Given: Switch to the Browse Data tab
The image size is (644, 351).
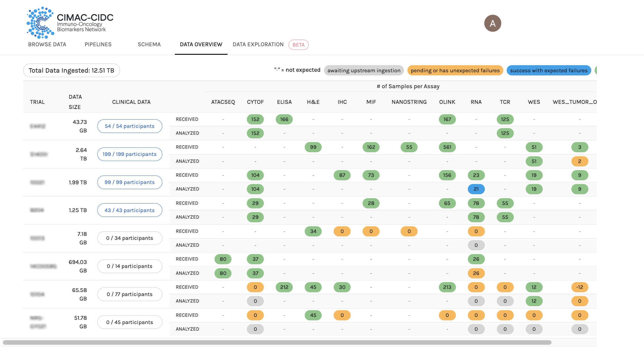Looking at the screenshot, I should pyautogui.click(x=47, y=45).
